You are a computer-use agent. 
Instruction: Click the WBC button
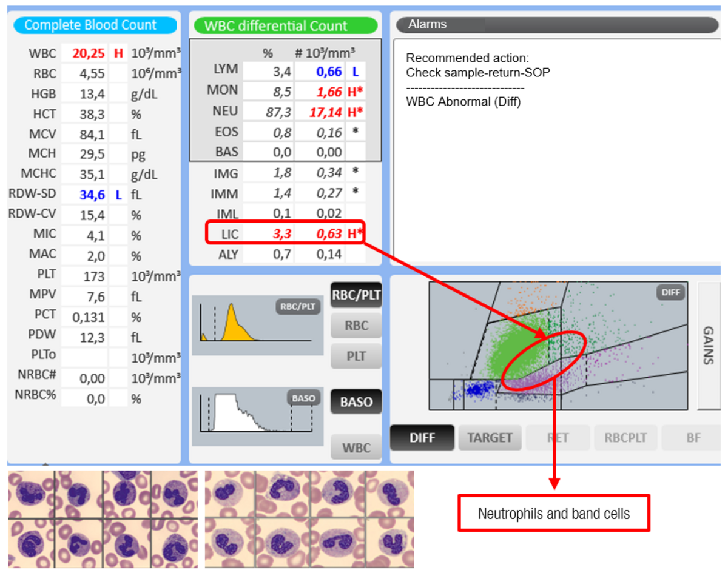tap(356, 448)
